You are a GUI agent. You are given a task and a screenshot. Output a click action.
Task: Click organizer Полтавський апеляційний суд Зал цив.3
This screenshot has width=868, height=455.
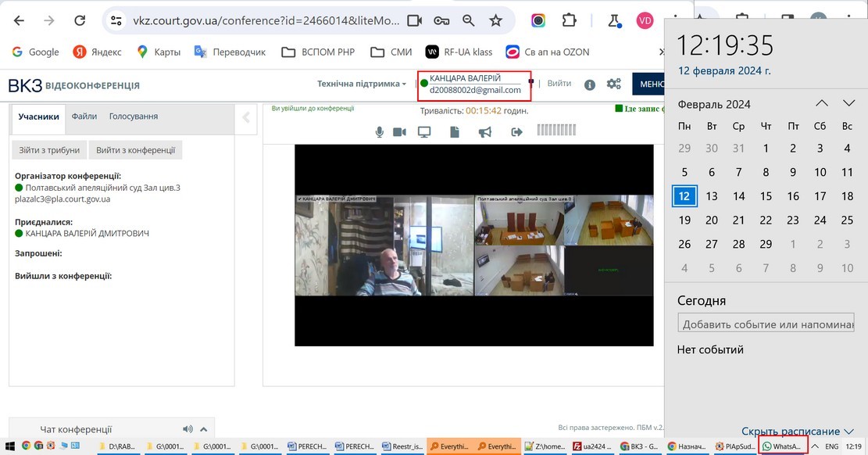[x=102, y=188]
